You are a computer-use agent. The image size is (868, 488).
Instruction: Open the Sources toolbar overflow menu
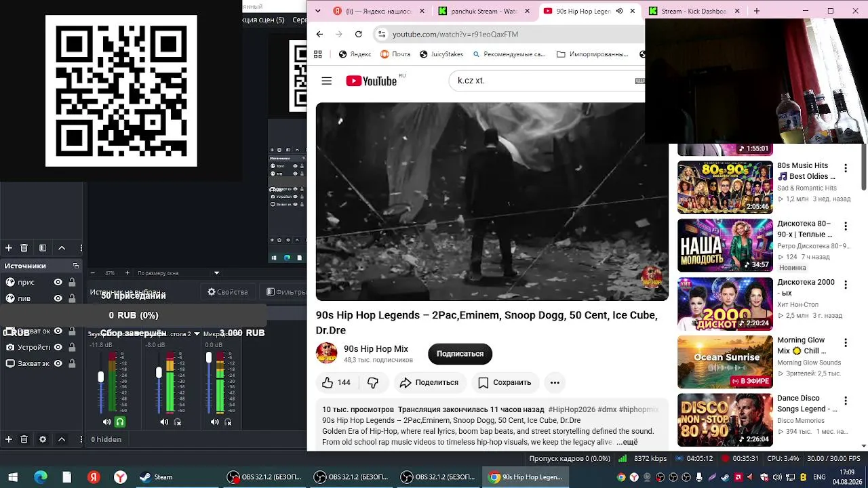(81, 439)
